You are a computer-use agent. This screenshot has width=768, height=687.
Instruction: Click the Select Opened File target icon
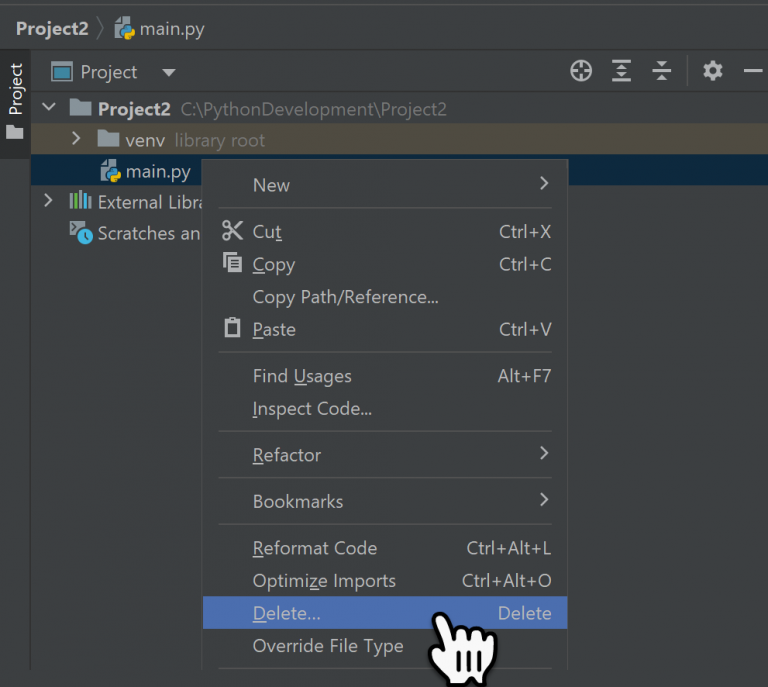click(581, 71)
